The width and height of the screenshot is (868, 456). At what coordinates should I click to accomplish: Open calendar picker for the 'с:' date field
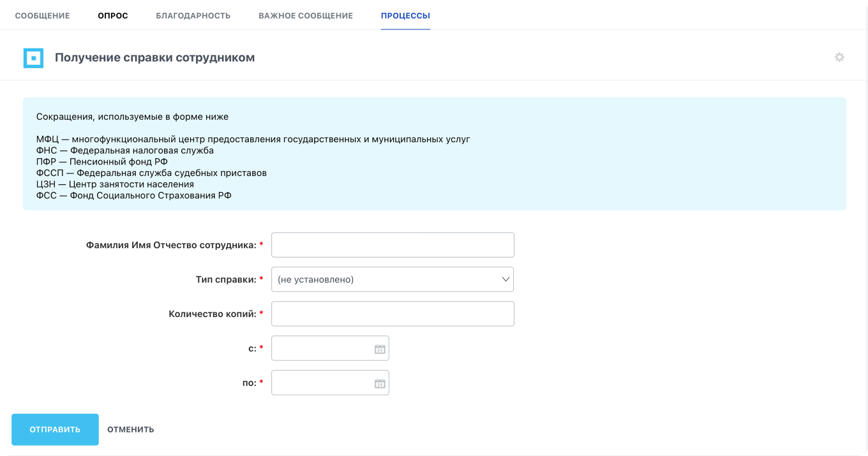pyautogui.click(x=380, y=348)
